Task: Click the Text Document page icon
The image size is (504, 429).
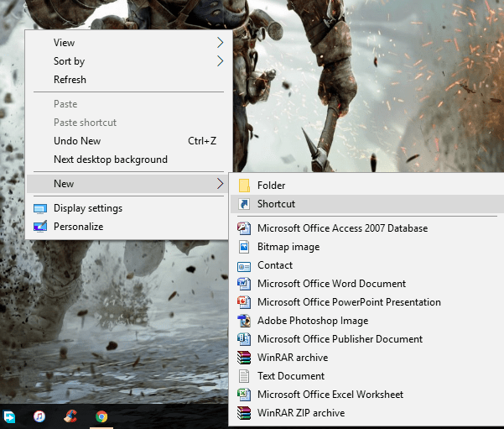Action: coord(244,376)
